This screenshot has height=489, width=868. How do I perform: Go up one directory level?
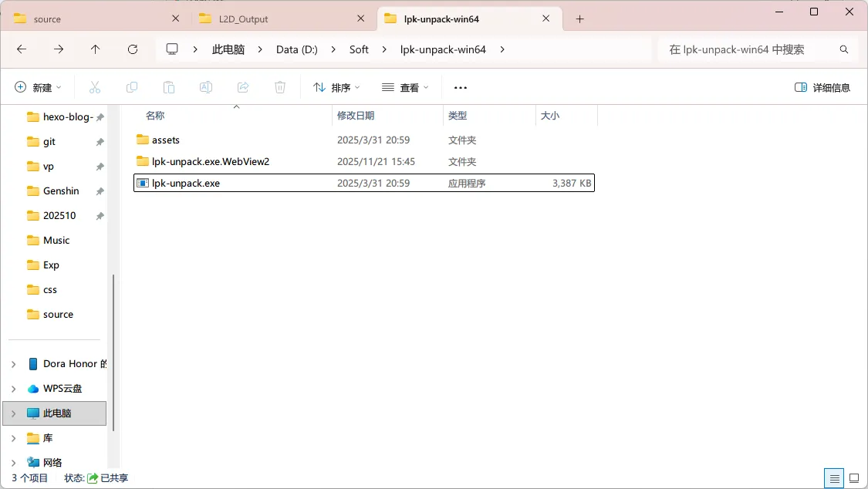pyautogui.click(x=96, y=49)
